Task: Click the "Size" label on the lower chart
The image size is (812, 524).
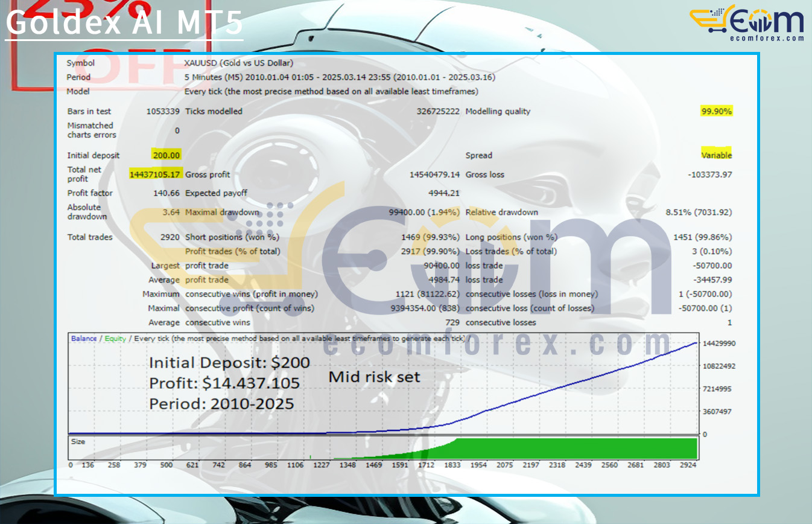Action: pos(78,442)
